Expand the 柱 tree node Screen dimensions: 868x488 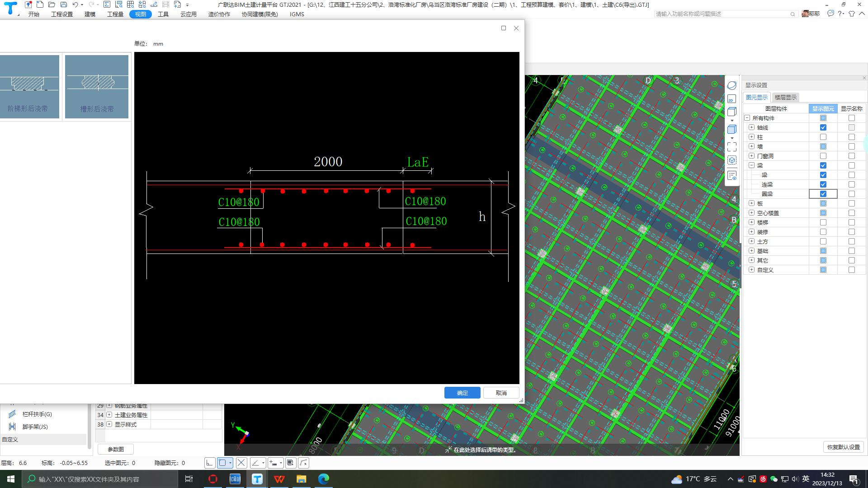751,137
